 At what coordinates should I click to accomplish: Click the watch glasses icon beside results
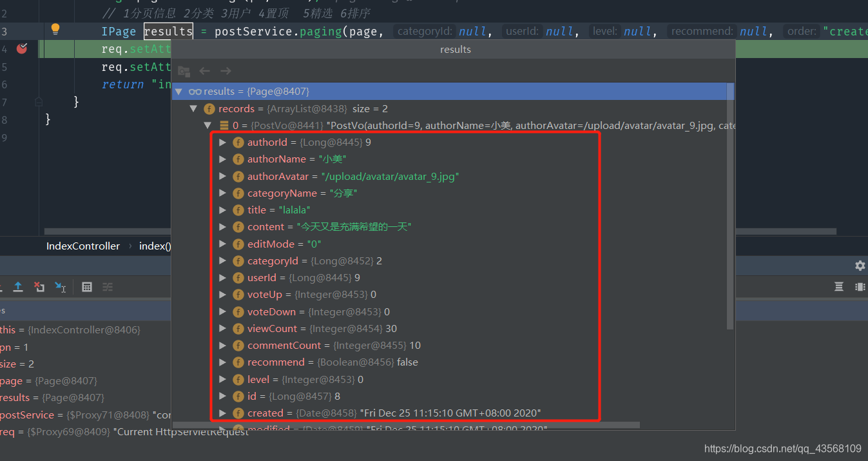click(195, 92)
